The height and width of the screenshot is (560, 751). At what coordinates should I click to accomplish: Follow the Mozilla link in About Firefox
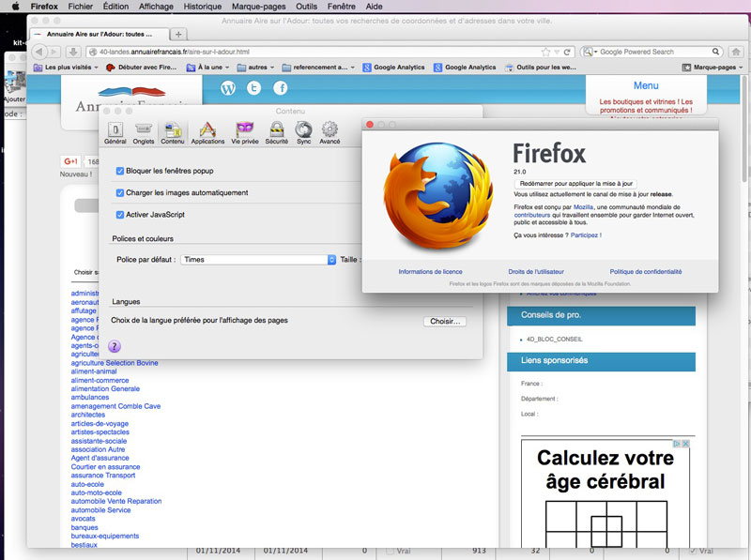(x=583, y=207)
